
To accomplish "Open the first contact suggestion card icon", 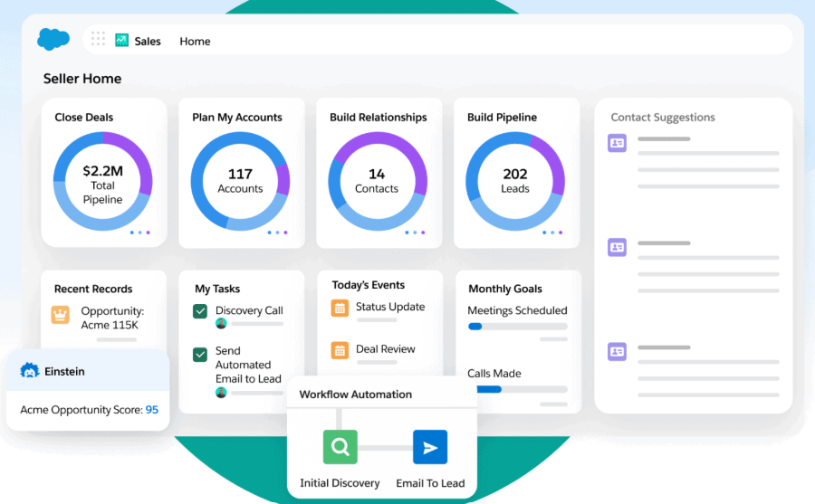I will (617, 143).
